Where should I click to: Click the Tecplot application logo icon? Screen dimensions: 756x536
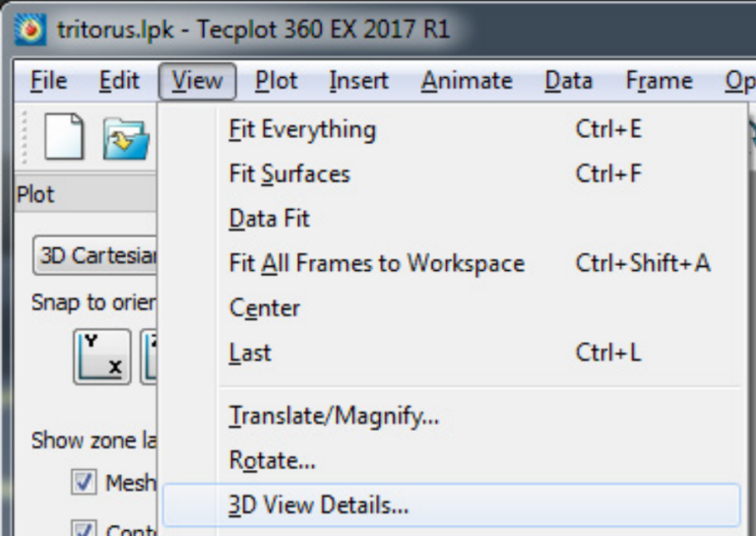coord(31,30)
